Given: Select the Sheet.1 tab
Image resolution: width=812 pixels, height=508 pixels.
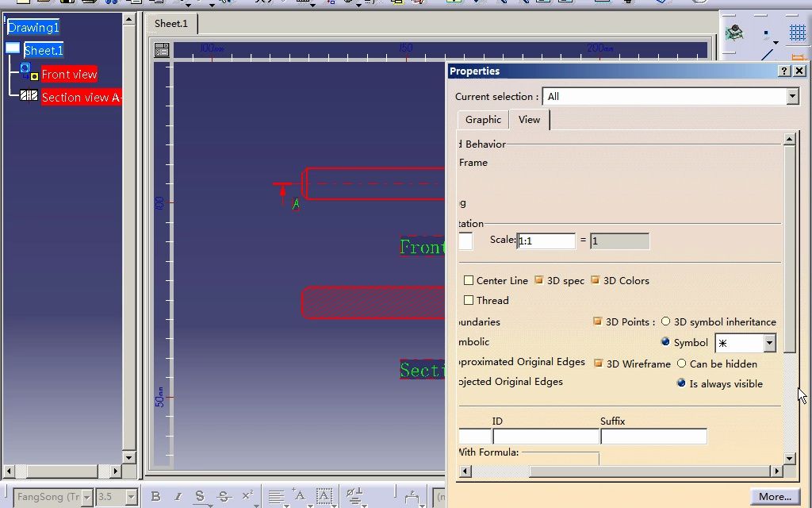Looking at the screenshot, I should (x=170, y=23).
